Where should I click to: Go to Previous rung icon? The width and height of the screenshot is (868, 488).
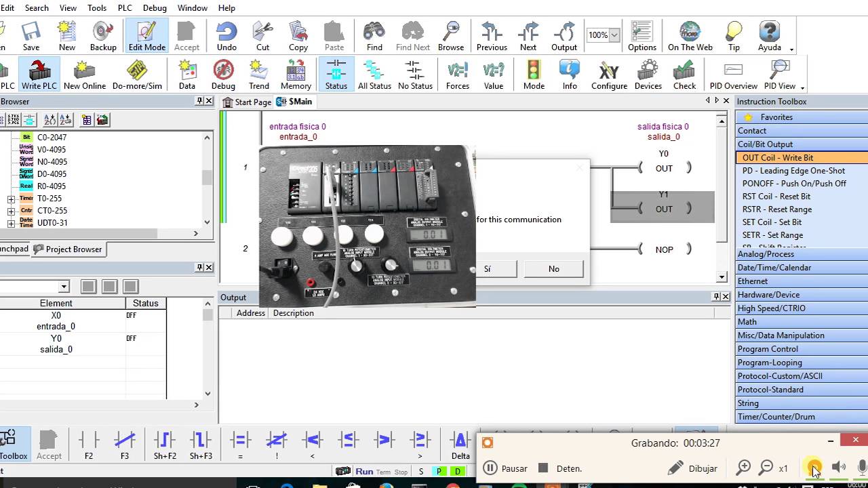tap(492, 36)
